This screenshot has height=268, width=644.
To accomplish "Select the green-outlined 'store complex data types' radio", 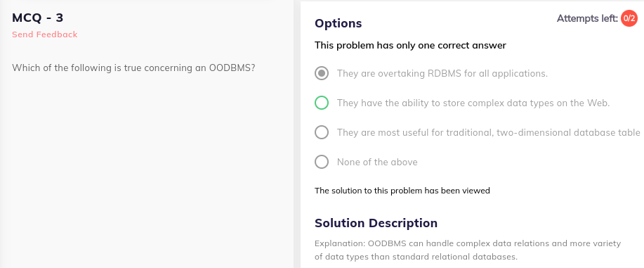I will click(322, 103).
